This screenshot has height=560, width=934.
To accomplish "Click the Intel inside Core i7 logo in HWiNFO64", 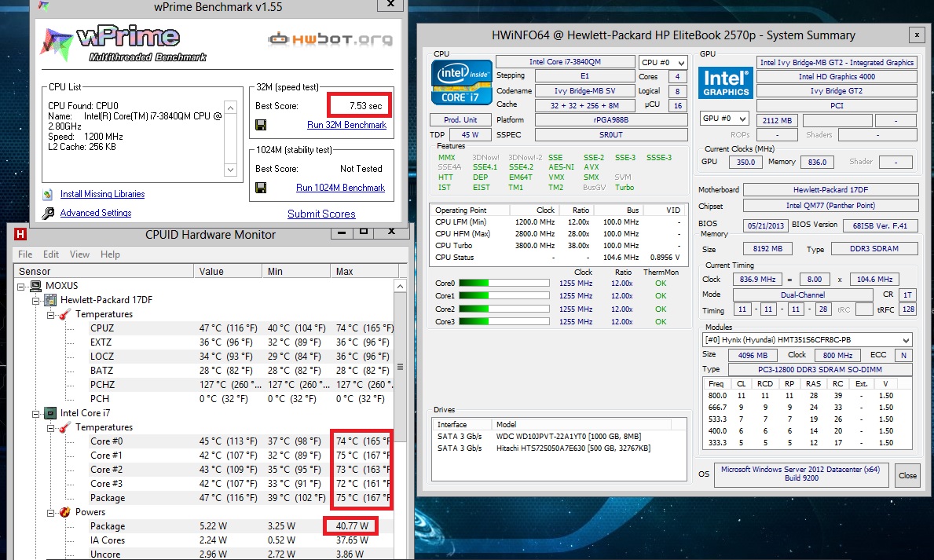I will click(x=462, y=82).
